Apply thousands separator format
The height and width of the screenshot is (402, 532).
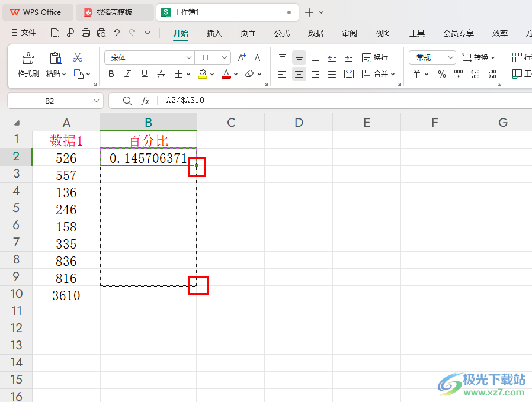pyautogui.click(x=459, y=74)
